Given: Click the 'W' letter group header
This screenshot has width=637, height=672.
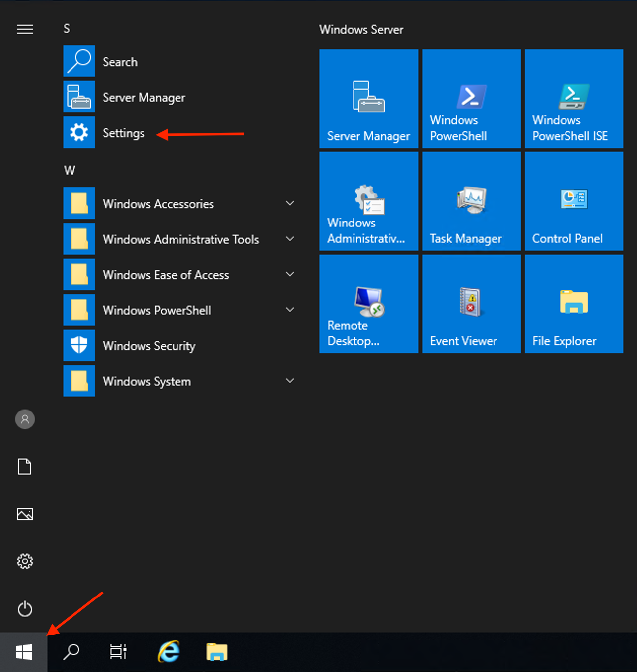Looking at the screenshot, I should point(70,171).
